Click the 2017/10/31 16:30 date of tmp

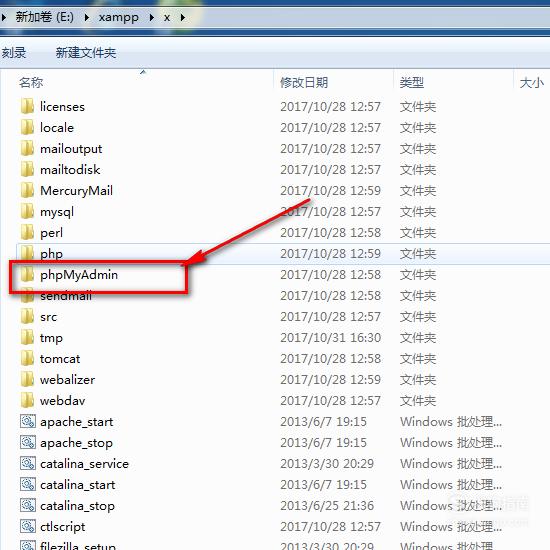pos(330,338)
